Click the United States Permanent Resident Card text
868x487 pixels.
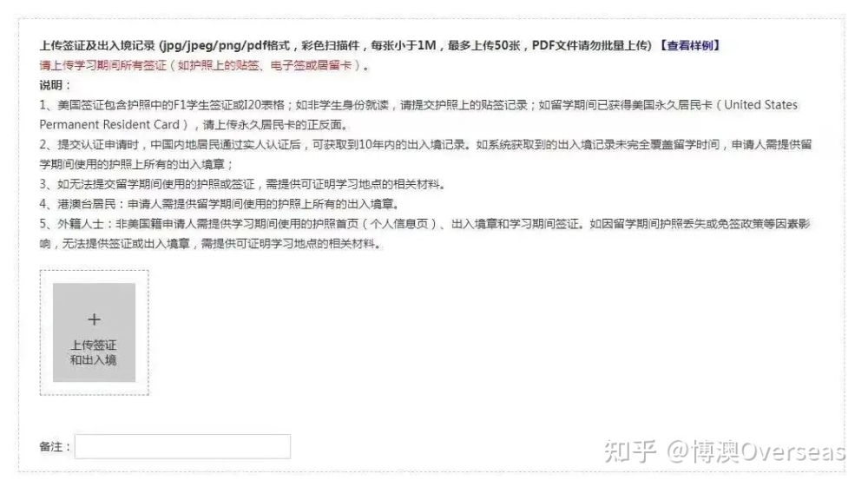[418, 115]
